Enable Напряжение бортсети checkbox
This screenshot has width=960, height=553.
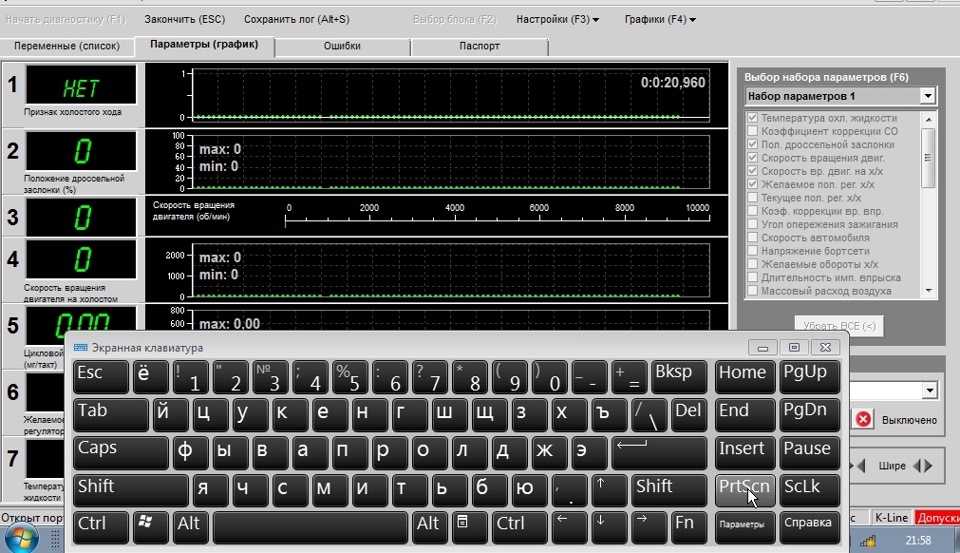point(752,250)
